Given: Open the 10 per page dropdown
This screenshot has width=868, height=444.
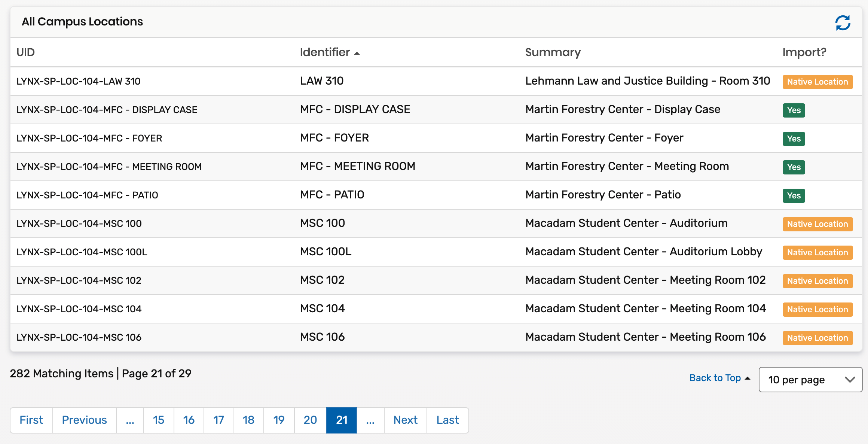Looking at the screenshot, I should (810, 380).
